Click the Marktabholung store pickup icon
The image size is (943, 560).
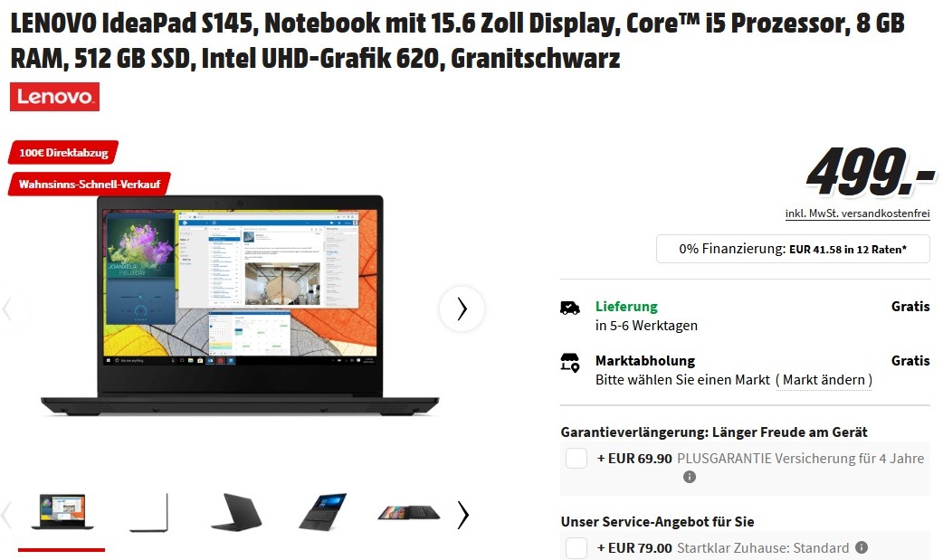pyautogui.click(x=569, y=363)
